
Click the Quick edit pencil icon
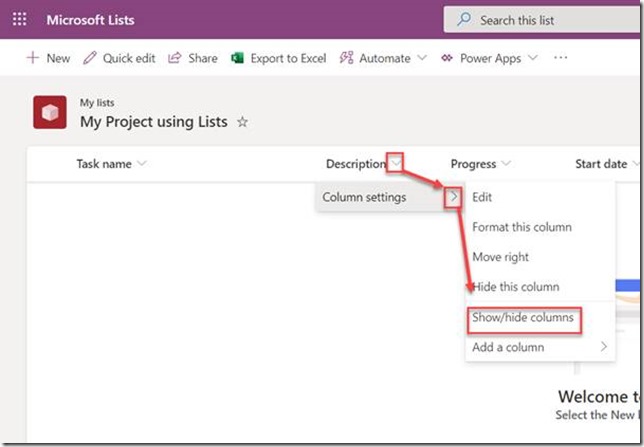pyautogui.click(x=90, y=58)
